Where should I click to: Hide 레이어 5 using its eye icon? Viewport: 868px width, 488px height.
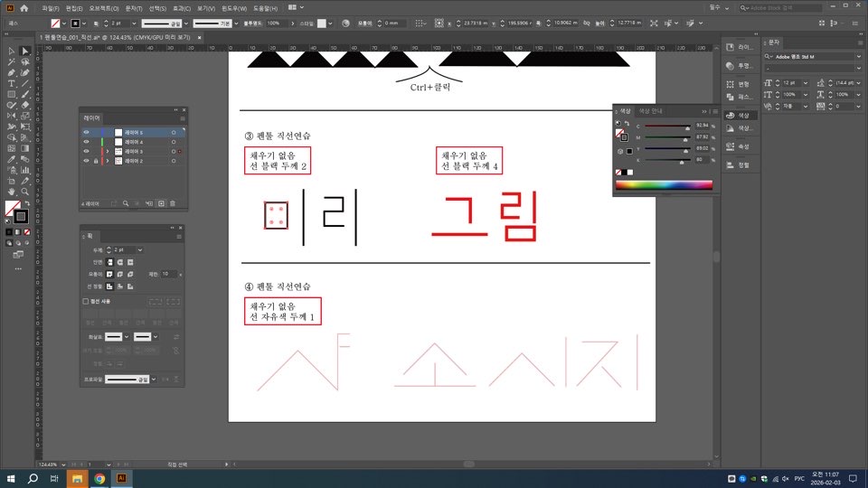tap(87, 133)
